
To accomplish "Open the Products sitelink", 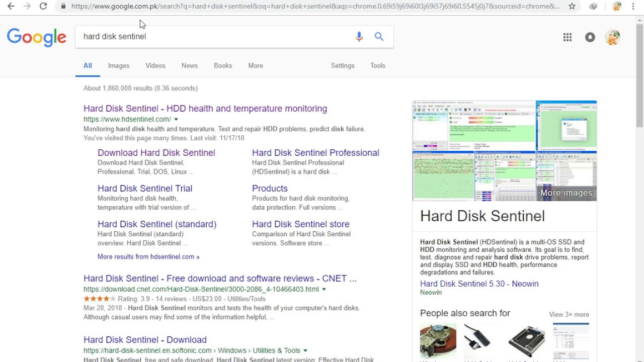I will pyautogui.click(x=270, y=189).
